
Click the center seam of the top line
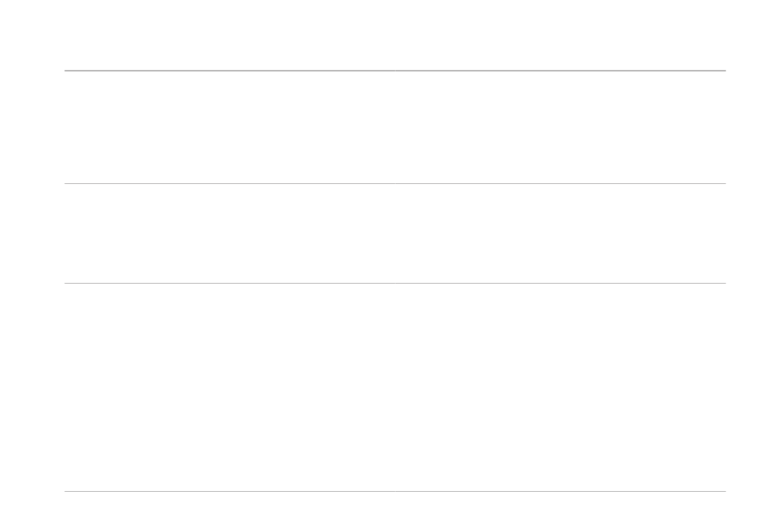pyautogui.click(x=395, y=71)
